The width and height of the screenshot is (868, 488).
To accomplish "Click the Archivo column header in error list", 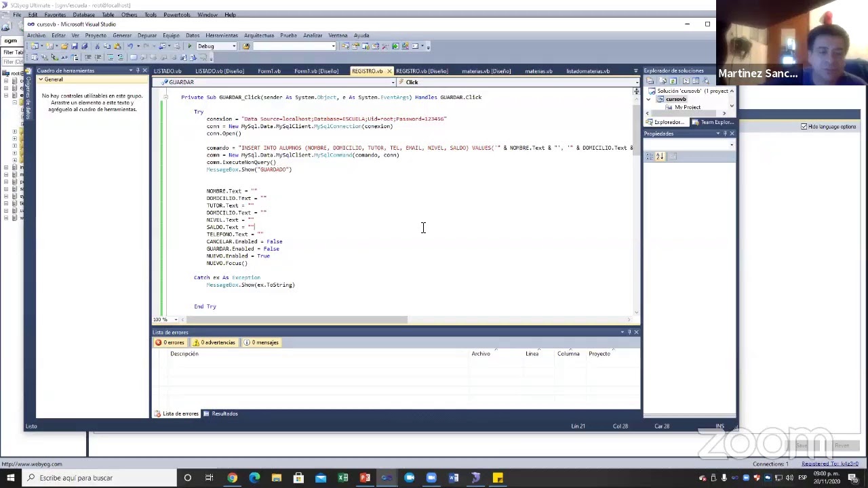I will [x=481, y=354].
